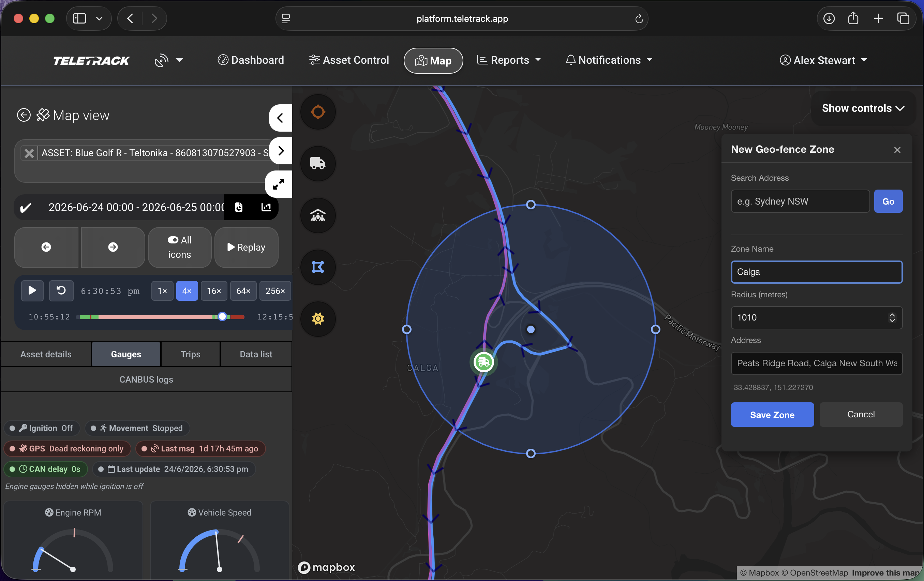Image resolution: width=924 pixels, height=581 pixels.
Task: Click the Radius metres stepper arrows
Action: click(x=892, y=318)
